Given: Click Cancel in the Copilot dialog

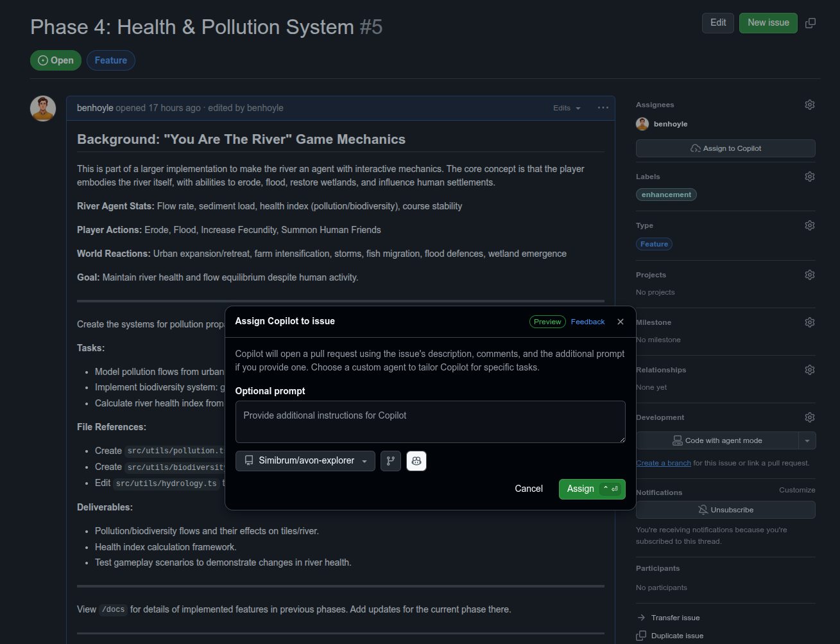Looking at the screenshot, I should 528,489.
